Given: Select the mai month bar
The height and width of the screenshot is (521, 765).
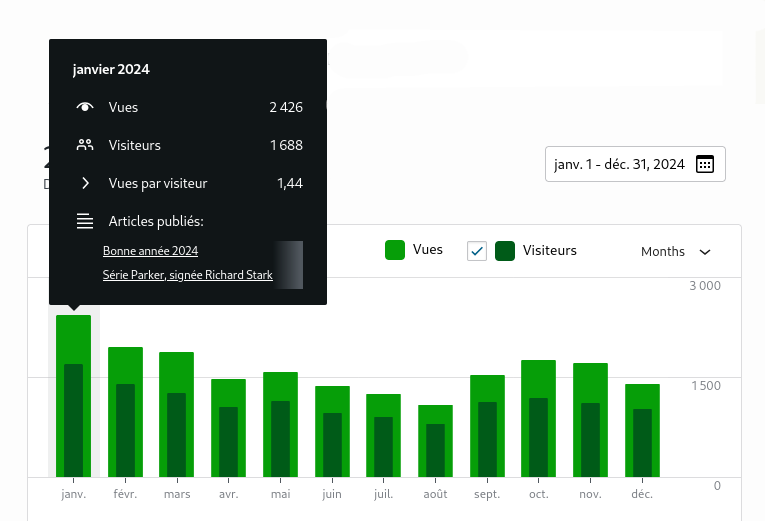Looking at the screenshot, I should tap(281, 424).
